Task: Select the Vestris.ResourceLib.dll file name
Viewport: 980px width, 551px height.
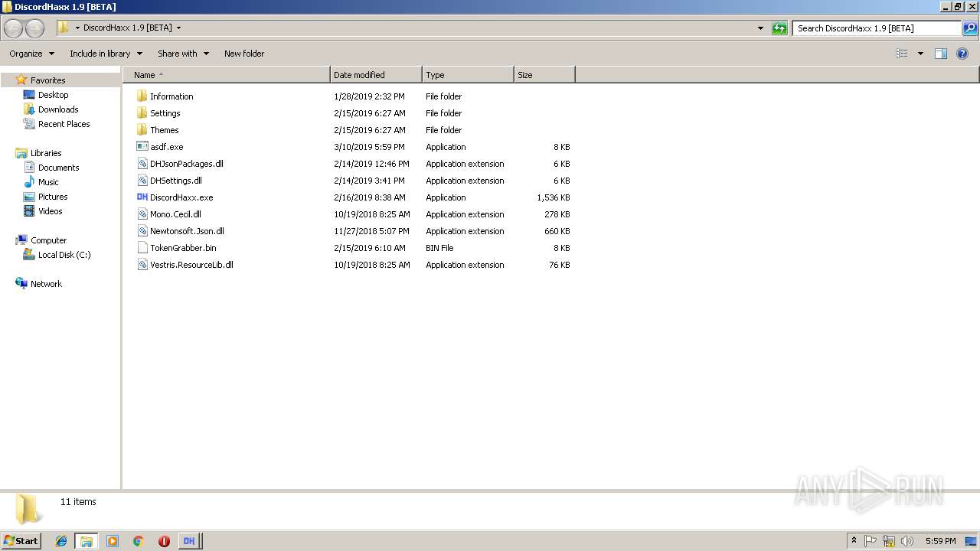Action: point(191,265)
